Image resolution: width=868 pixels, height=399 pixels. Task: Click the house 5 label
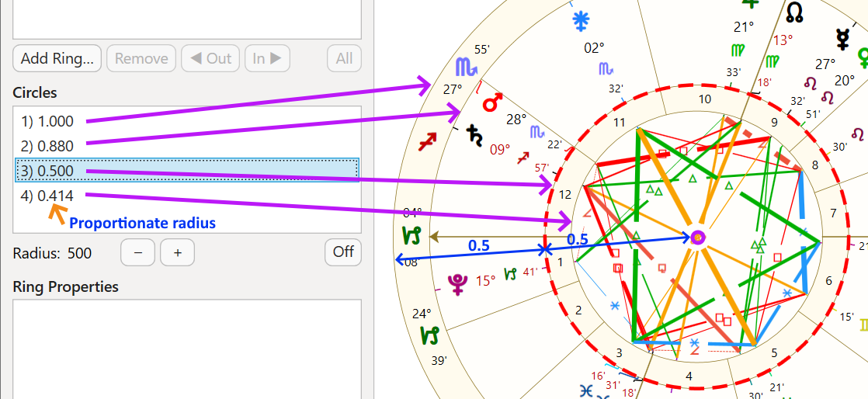tap(775, 352)
